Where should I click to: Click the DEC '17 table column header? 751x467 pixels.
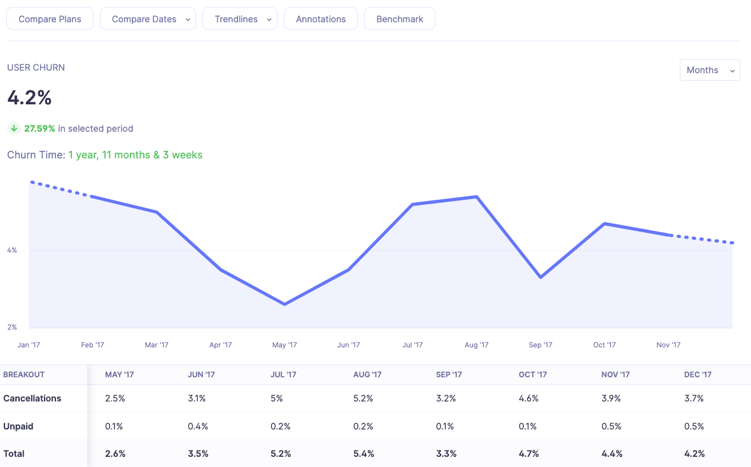tap(698, 375)
